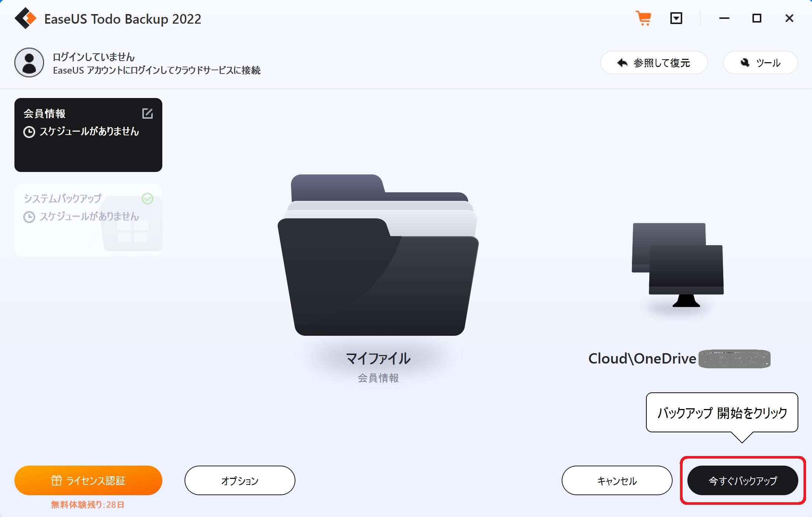Viewport: 812px width, 517px height.
Task: Edit the 会員情報 task via pencil icon
Action: [x=148, y=113]
